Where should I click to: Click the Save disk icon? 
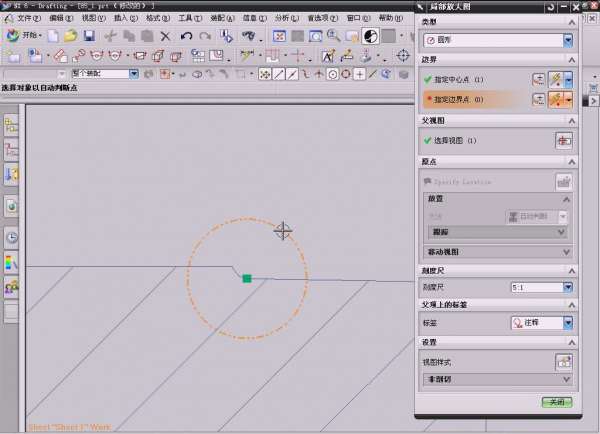coord(89,36)
